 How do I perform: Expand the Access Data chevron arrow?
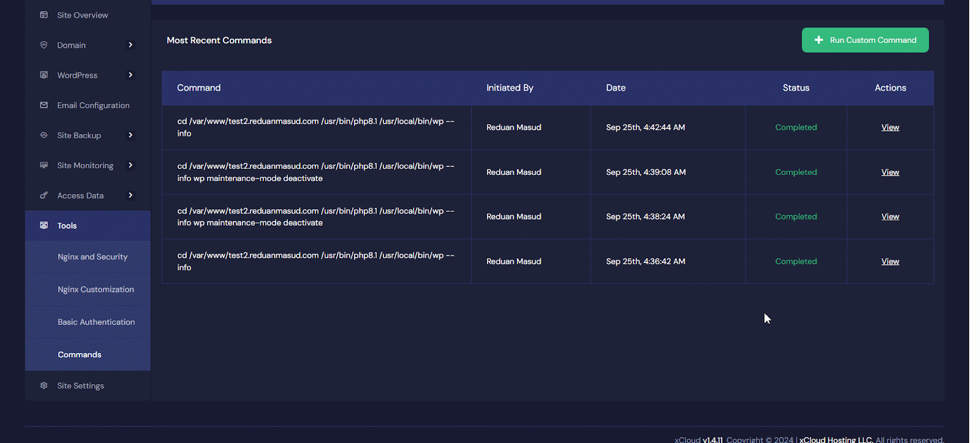[x=130, y=195]
